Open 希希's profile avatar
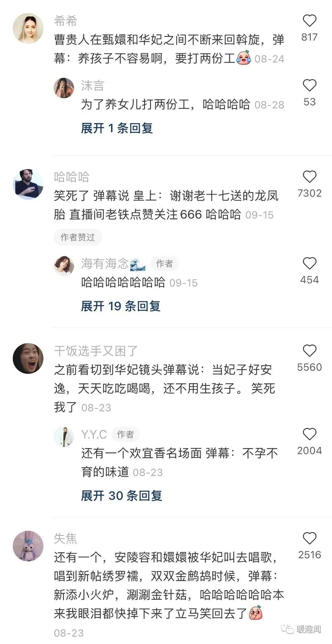Screen dimensions: 332x644 click(x=28, y=29)
